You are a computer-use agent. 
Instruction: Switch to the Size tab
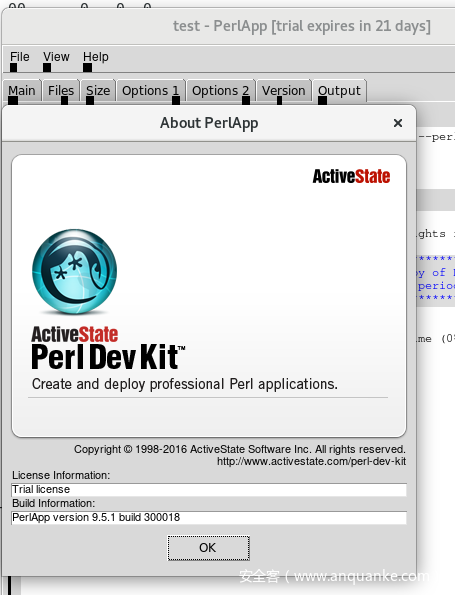(98, 91)
